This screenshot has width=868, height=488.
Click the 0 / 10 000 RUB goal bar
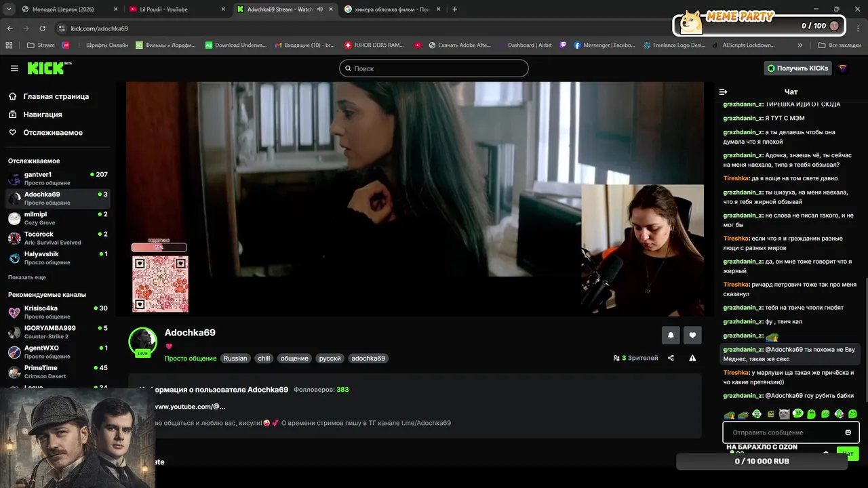[x=762, y=461]
